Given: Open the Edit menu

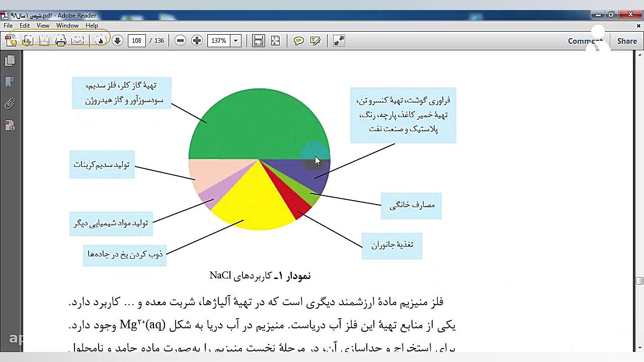Looking at the screenshot, I should 24,25.
